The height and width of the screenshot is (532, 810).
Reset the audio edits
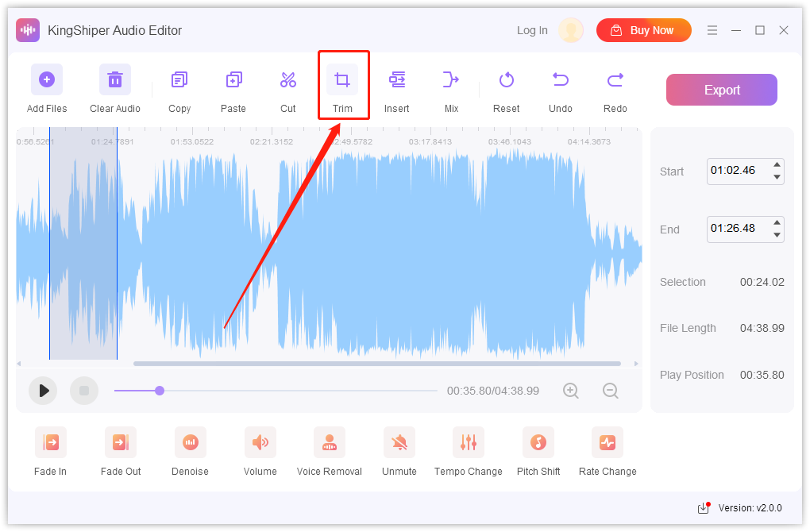pos(507,80)
